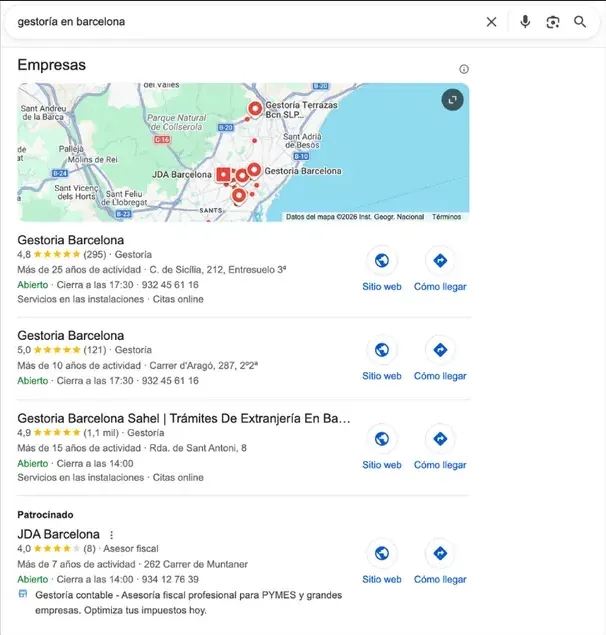Open Google Lens image search icon
606x635 pixels.
click(x=553, y=22)
